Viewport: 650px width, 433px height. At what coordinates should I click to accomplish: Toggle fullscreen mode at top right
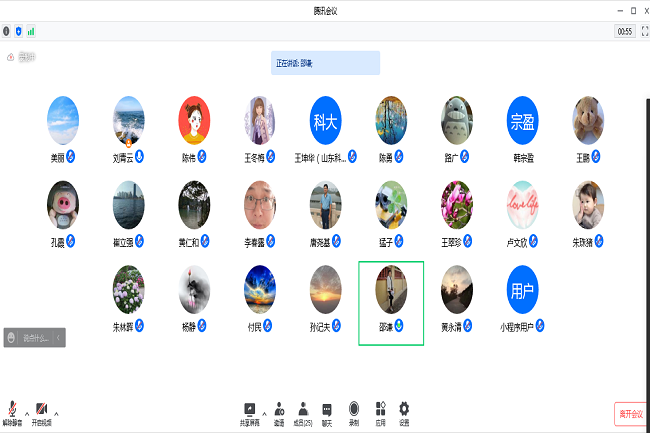643,31
